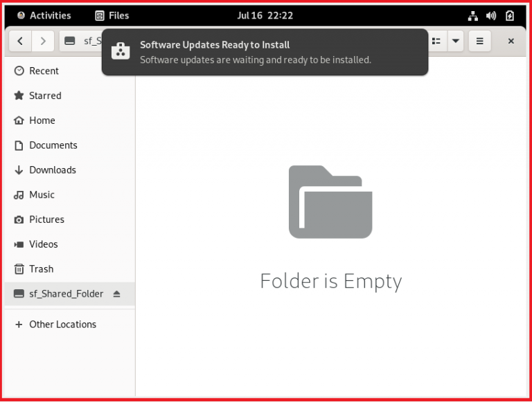This screenshot has height=402, width=532.
Task: Open the Activities overview
Action: click(x=44, y=15)
